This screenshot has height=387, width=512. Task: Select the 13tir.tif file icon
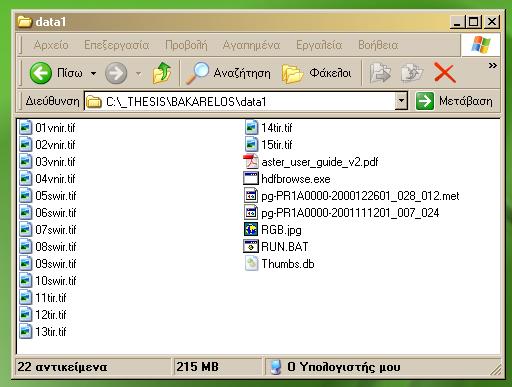(x=26, y=332)
